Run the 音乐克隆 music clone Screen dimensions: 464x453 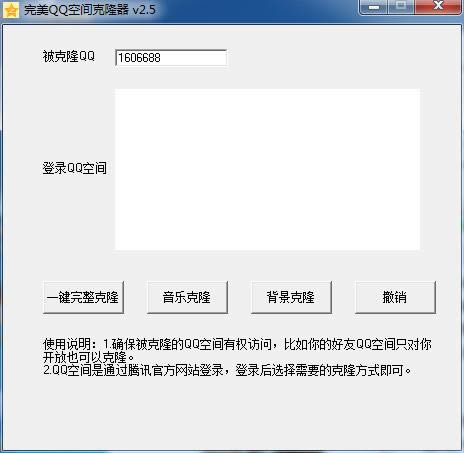tap(187, 297)
